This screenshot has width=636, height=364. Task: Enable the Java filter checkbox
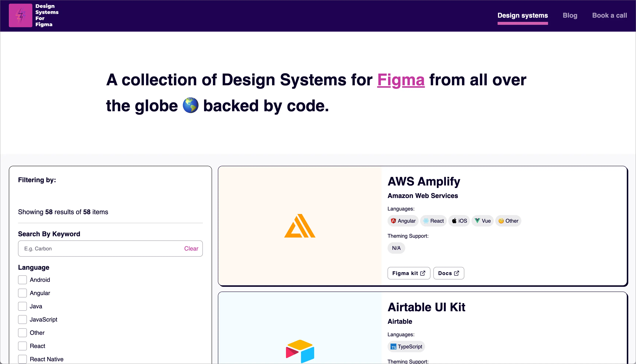tap(22, 306)
